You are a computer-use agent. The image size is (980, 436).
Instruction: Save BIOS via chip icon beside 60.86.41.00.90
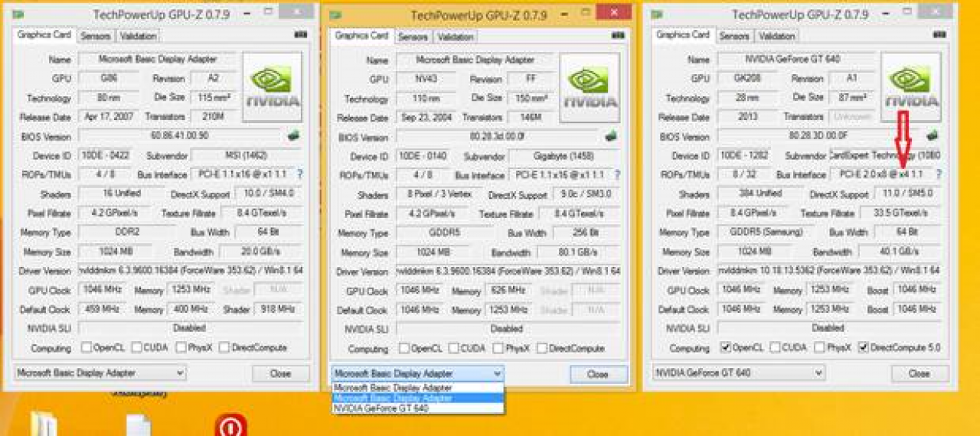click(x=294, y=135)
